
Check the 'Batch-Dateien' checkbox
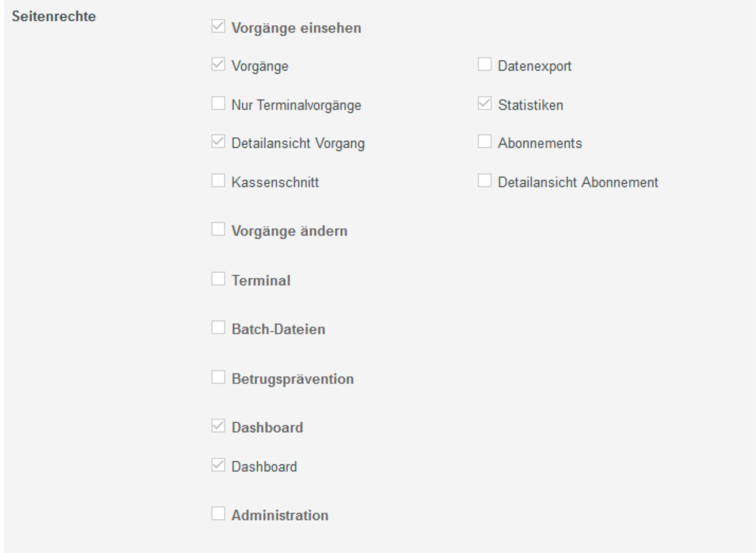tap(218, 328)
